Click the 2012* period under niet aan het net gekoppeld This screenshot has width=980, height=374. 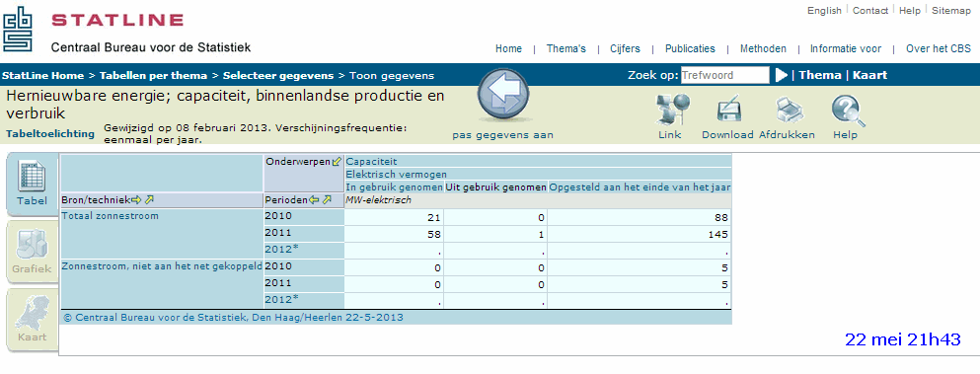(281, 299)
